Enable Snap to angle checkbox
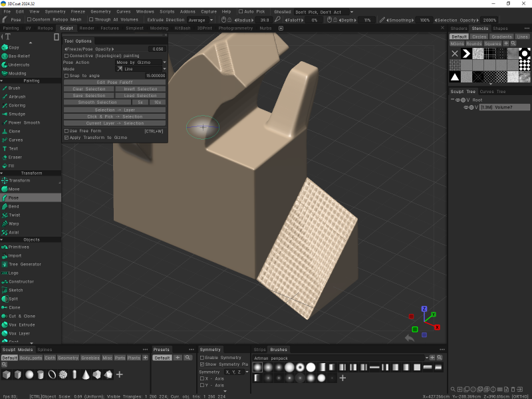Screen dimensions: 532x399 pyautogui.click(x=66, y=76)
